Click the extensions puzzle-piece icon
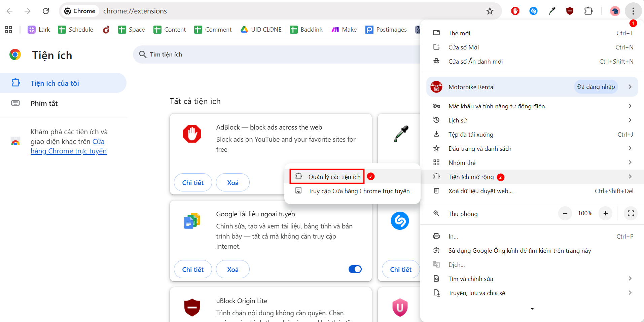This screenshot has height=322, width=644. pyautogui.click(x=588, y=11)
